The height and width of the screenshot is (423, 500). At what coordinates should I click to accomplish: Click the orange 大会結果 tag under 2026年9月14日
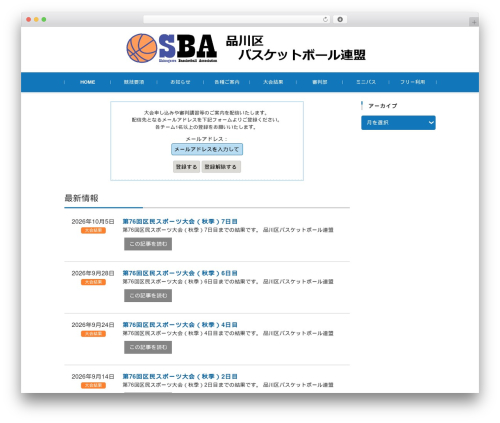coord(93,385)
